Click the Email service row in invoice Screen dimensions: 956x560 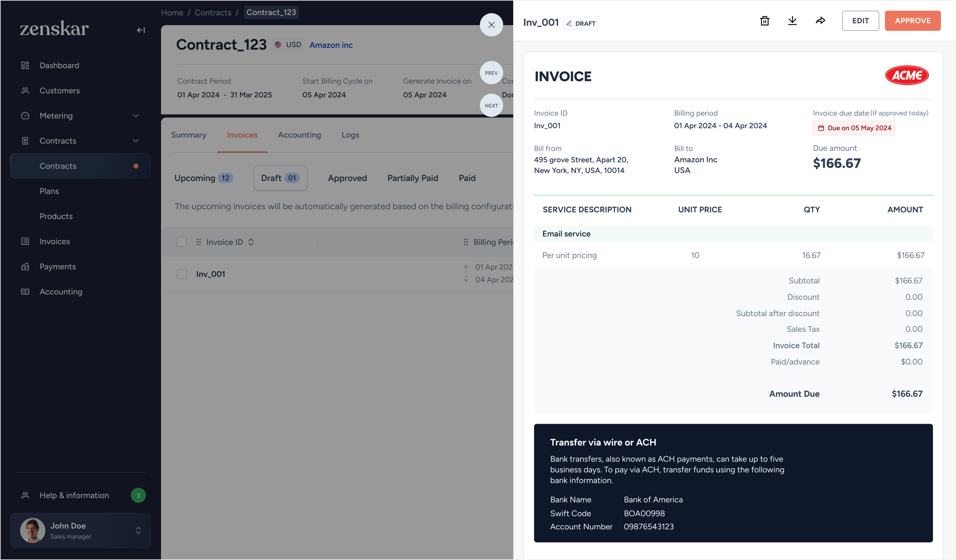tap(733, 234)
